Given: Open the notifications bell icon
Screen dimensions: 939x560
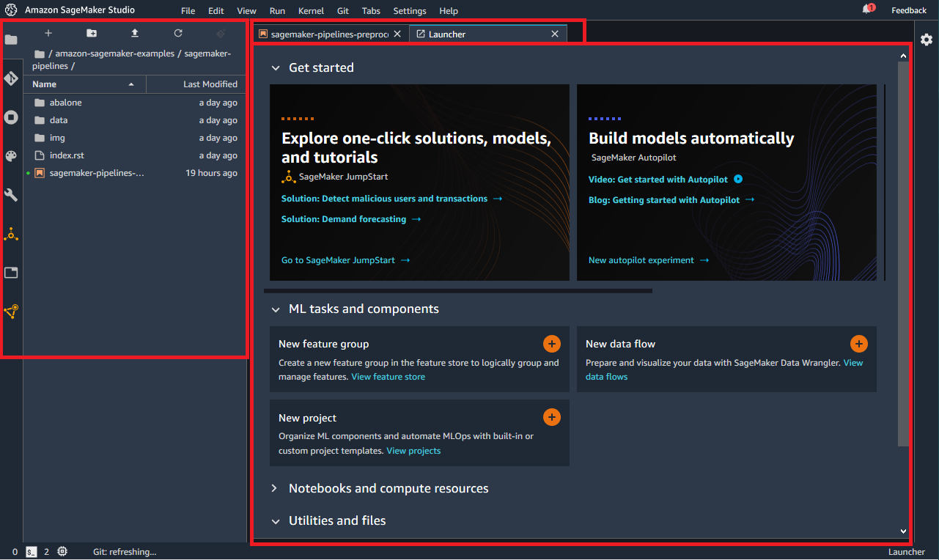Looking at the screenshot, I should click(x=868, y=9).
